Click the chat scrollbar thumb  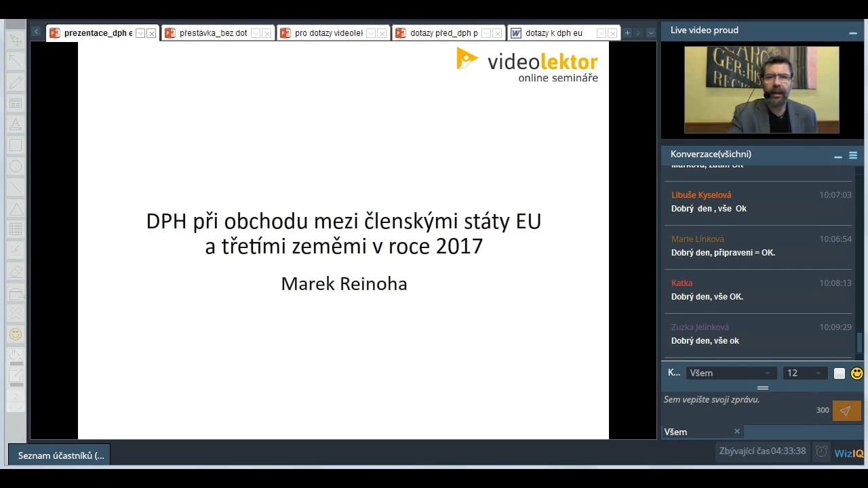[859, 343]
